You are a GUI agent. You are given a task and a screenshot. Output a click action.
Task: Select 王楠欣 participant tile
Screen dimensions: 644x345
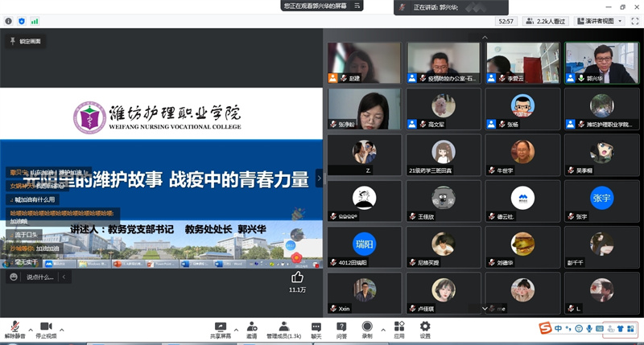[444, 201]
